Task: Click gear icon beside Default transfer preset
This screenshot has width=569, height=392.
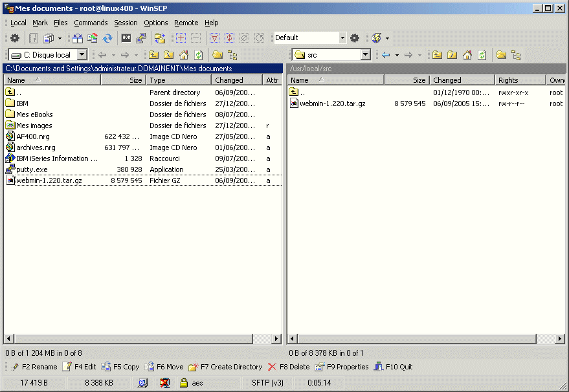Action: (355, 38)
